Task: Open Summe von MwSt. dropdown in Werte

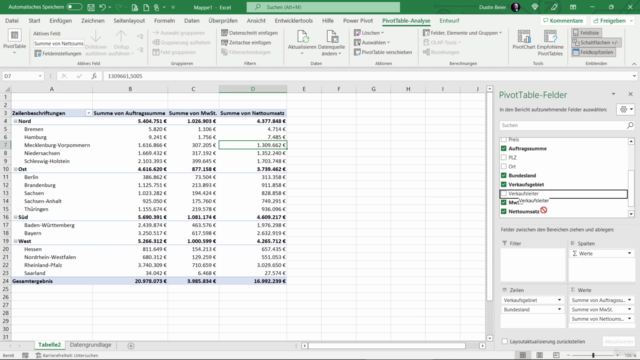Action: [629, 309]
